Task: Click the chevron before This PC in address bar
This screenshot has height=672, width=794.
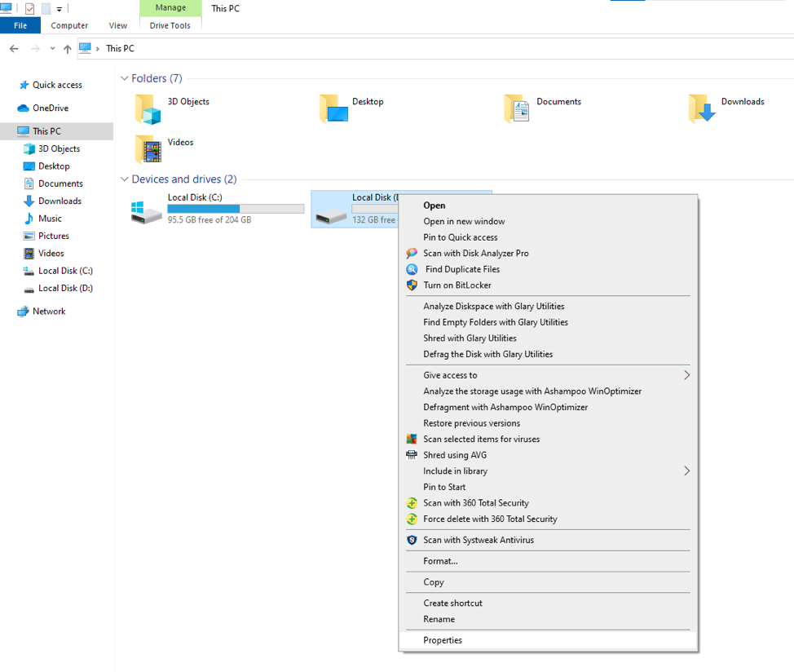Action: point(98,49)
